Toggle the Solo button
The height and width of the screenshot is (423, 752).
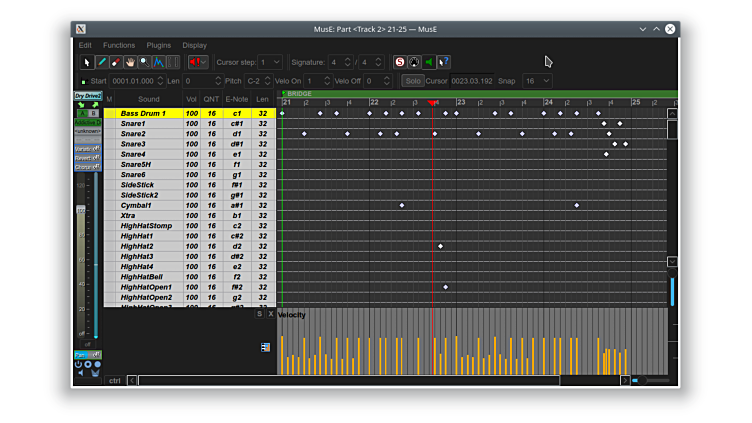(412, 81)
